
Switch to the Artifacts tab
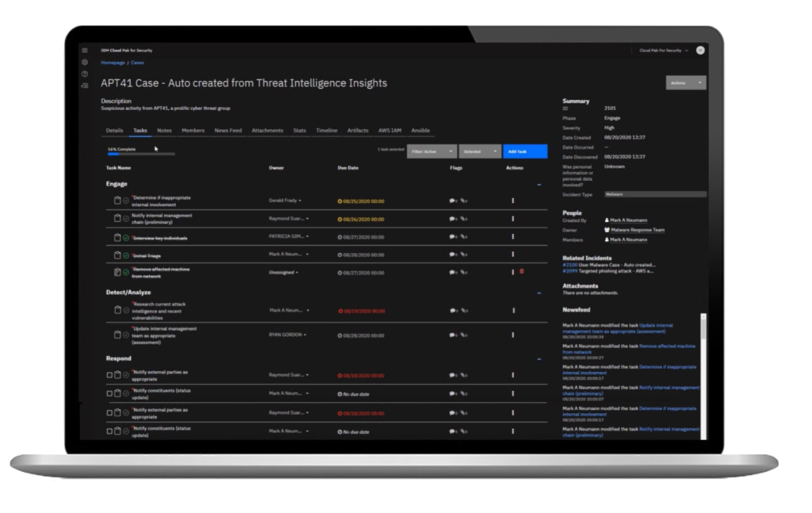click(358, 131)
